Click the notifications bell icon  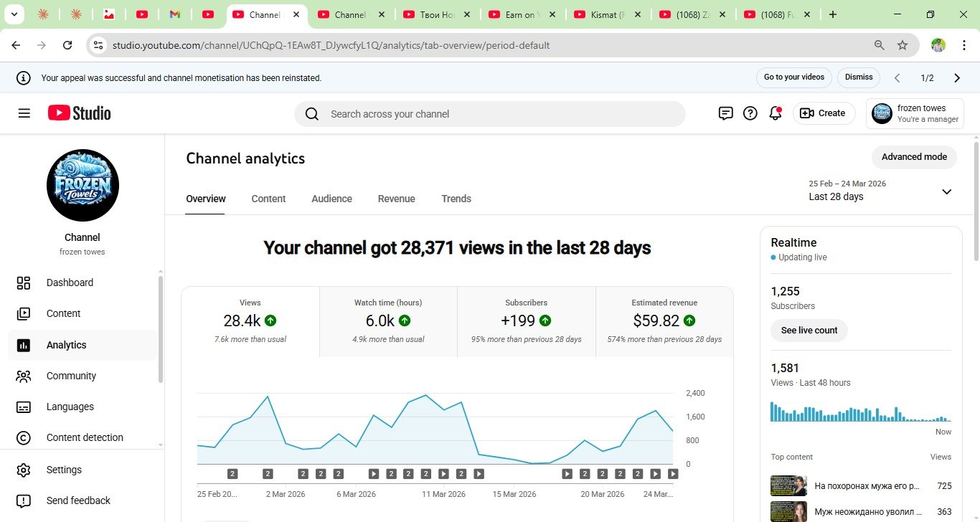[775, 113]
